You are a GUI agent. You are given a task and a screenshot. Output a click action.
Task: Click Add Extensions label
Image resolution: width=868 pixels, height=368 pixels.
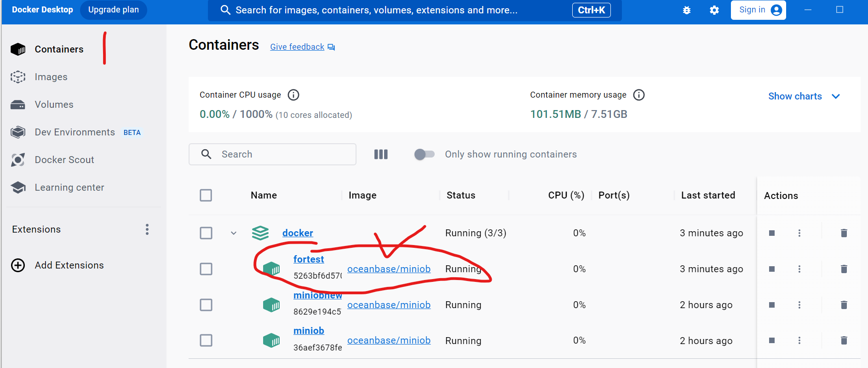[69, 265]
